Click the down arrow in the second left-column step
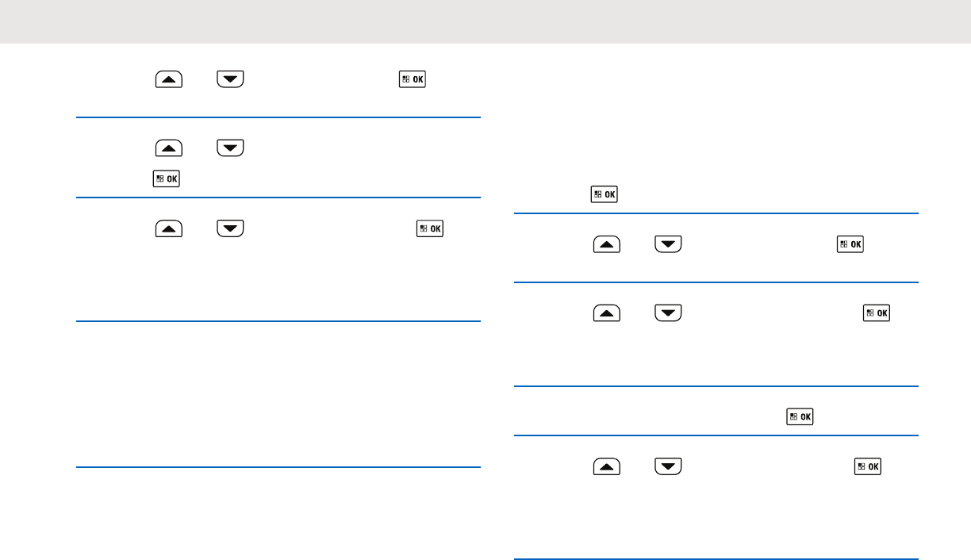Image resolution: width=971 pixels, height=560 pixels. (x=230, y=148)
